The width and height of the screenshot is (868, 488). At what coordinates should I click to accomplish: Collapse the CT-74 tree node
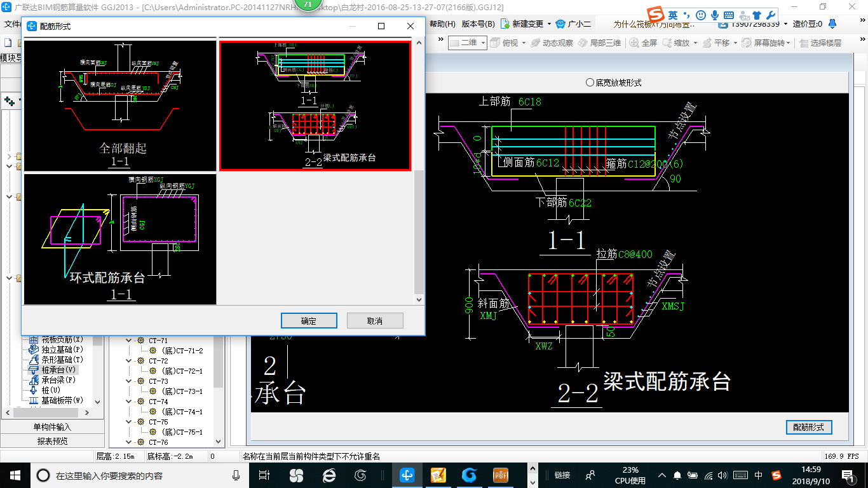tap(129, 402)
